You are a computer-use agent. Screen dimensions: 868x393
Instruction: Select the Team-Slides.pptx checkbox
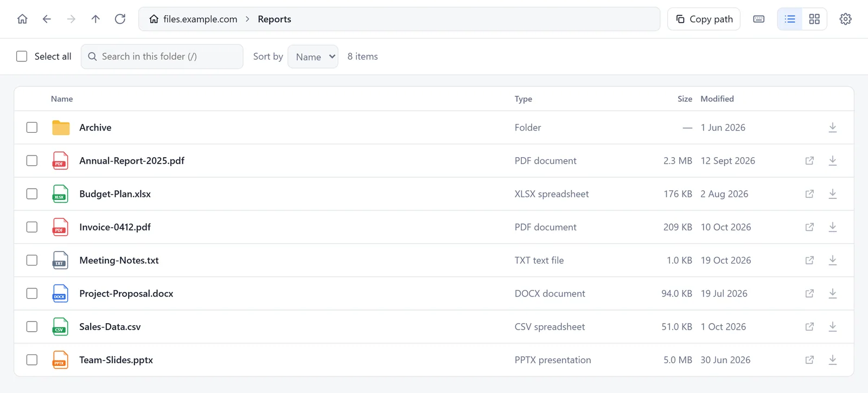coord(32,360)
